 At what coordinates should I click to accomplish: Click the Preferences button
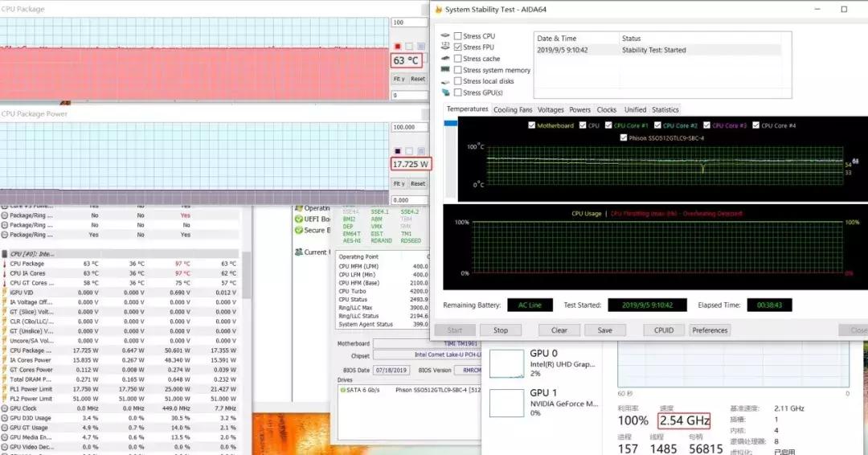coord(710,330)
